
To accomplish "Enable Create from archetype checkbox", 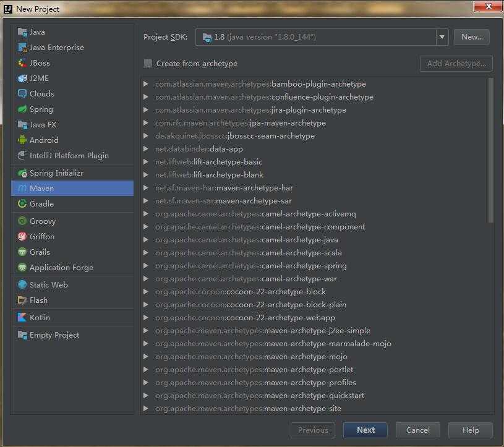I will 148,63.
